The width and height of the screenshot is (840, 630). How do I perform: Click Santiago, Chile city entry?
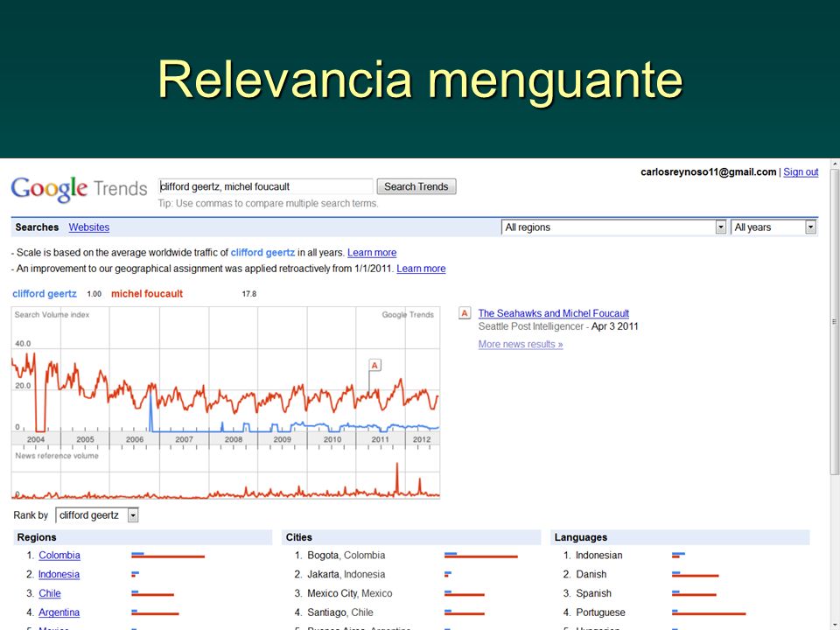[x=340, y=612]
